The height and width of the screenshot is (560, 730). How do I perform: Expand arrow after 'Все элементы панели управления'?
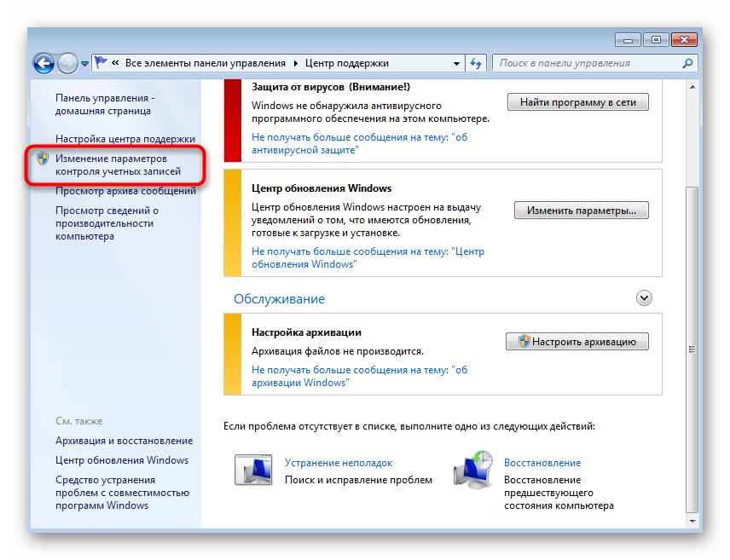(x=296, y=63)
